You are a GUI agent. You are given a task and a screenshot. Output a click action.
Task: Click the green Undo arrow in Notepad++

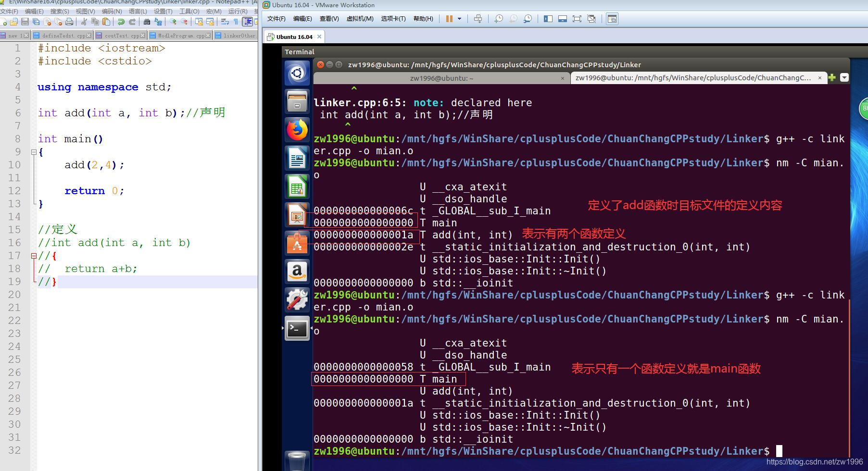pyautogui.click(x=121, y=22)
